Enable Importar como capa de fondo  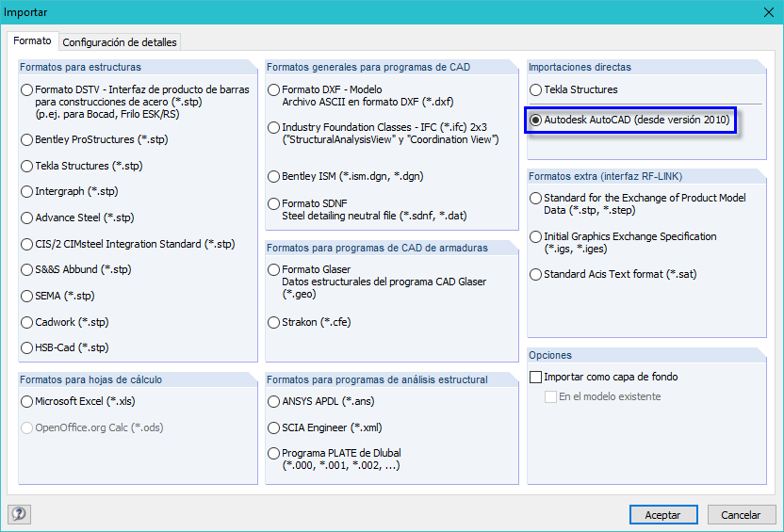click(x=535, y=377)
